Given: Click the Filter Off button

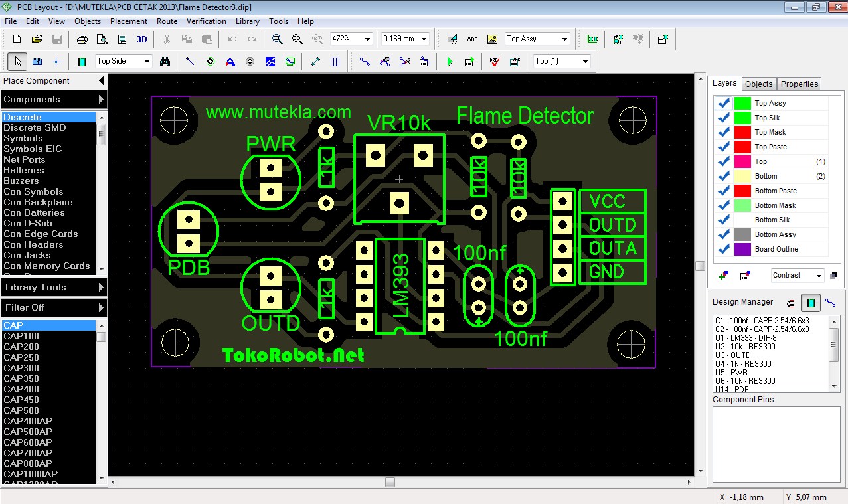Looking at the screenshot, I should coord(53,307).
